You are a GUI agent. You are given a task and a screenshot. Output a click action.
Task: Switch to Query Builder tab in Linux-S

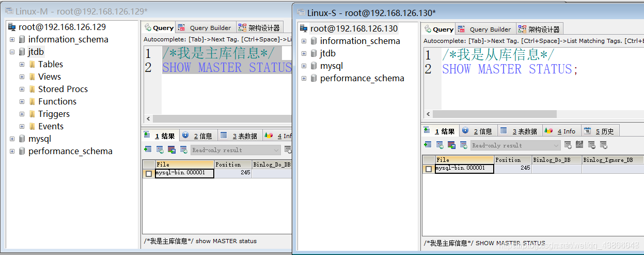[485, 29]
